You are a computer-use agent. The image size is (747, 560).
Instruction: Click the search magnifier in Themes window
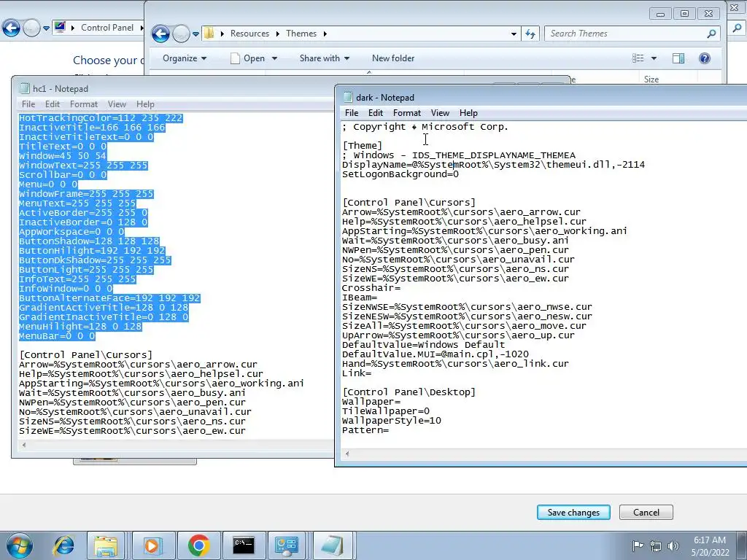711,34
